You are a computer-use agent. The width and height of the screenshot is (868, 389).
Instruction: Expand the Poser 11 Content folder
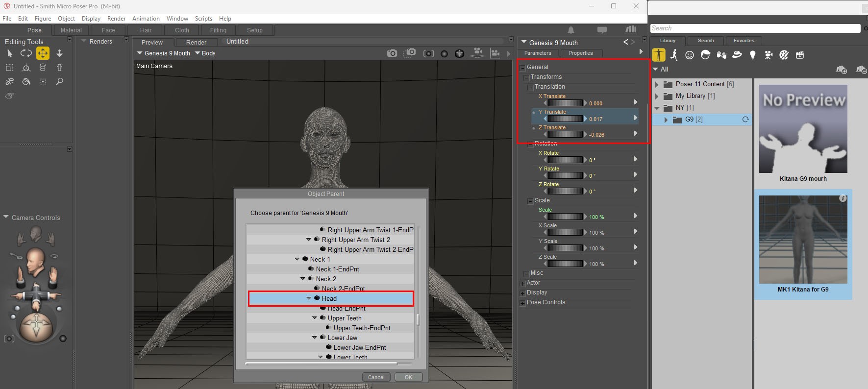click(657, 84)
